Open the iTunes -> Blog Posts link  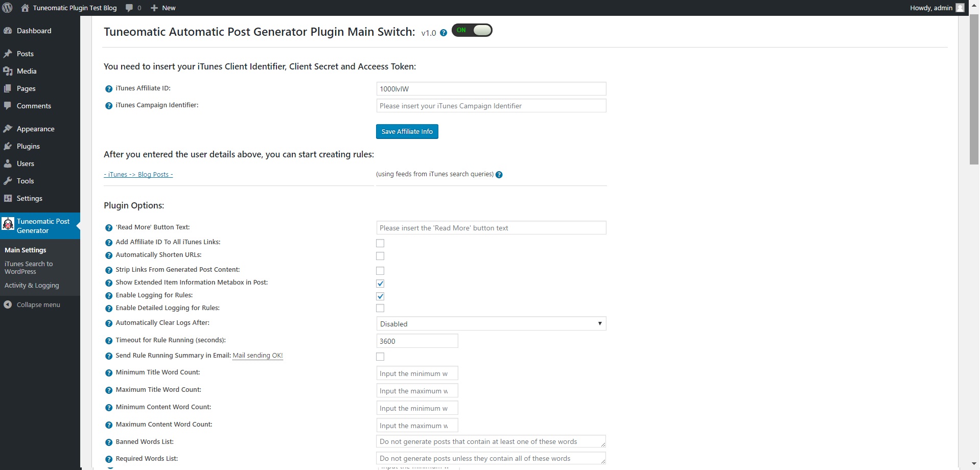[138, 175]
